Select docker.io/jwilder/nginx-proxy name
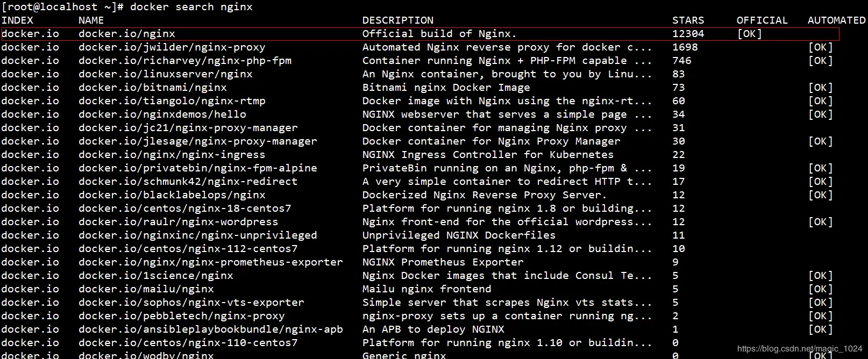 pyautogui.click(x=172, y=47)
